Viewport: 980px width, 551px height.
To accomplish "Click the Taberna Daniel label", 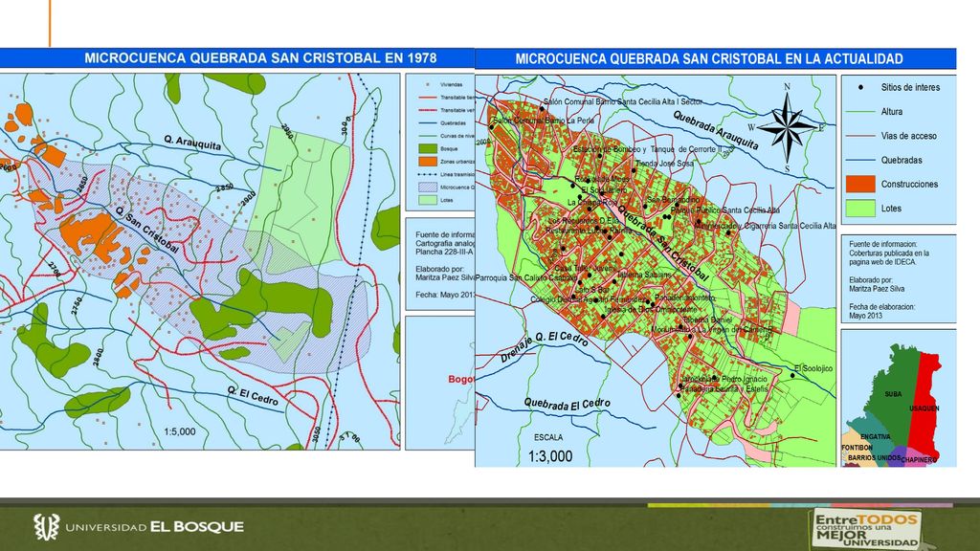I will pos(707,320).
